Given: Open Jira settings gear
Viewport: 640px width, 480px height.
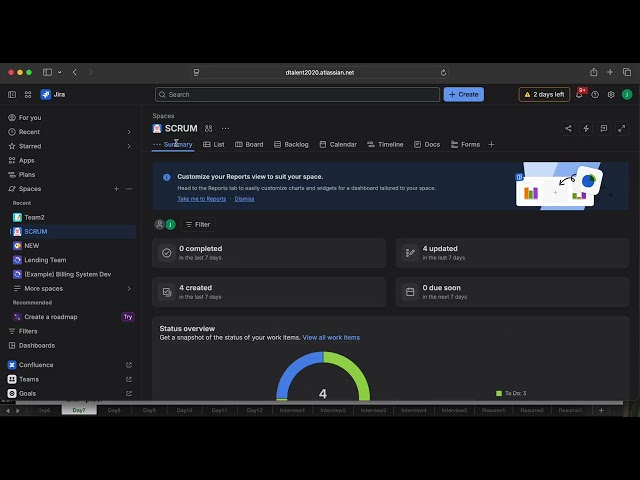Looking at the screenshot, I should click(611, 94).
